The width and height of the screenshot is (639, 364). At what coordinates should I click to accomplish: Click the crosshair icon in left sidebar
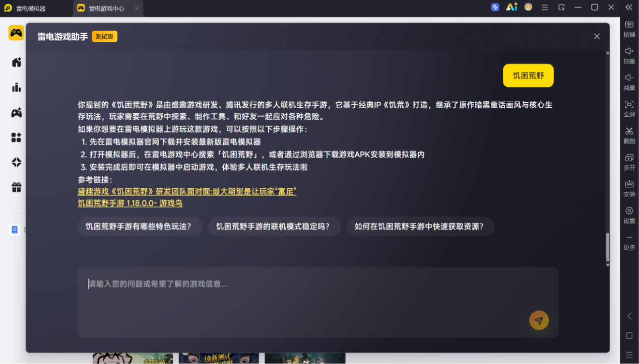coord(17,162)
